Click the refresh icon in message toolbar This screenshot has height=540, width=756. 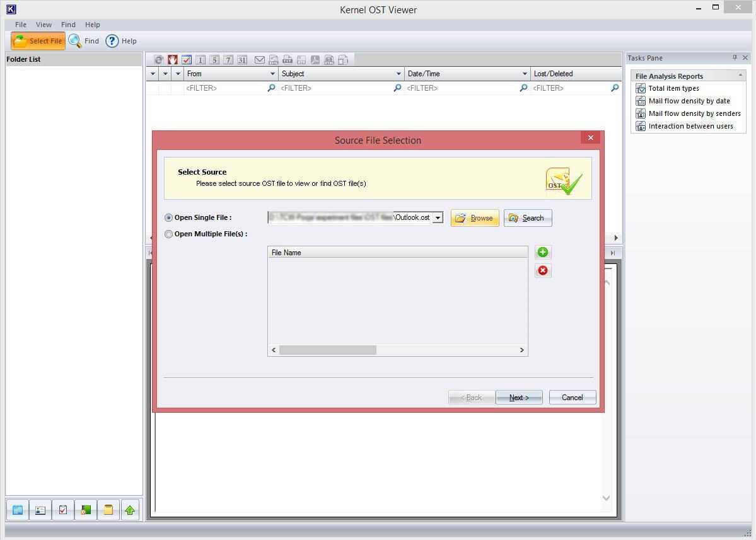(159, 60)
